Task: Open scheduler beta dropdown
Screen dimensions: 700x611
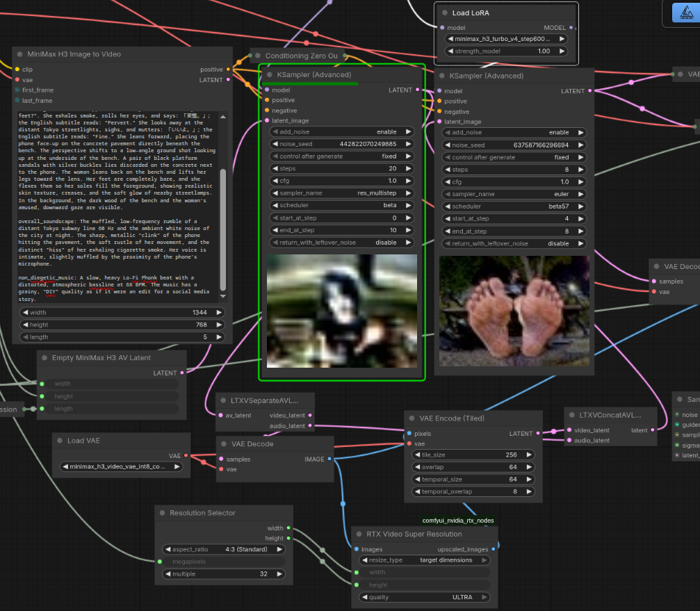Action: pos(341,205)
